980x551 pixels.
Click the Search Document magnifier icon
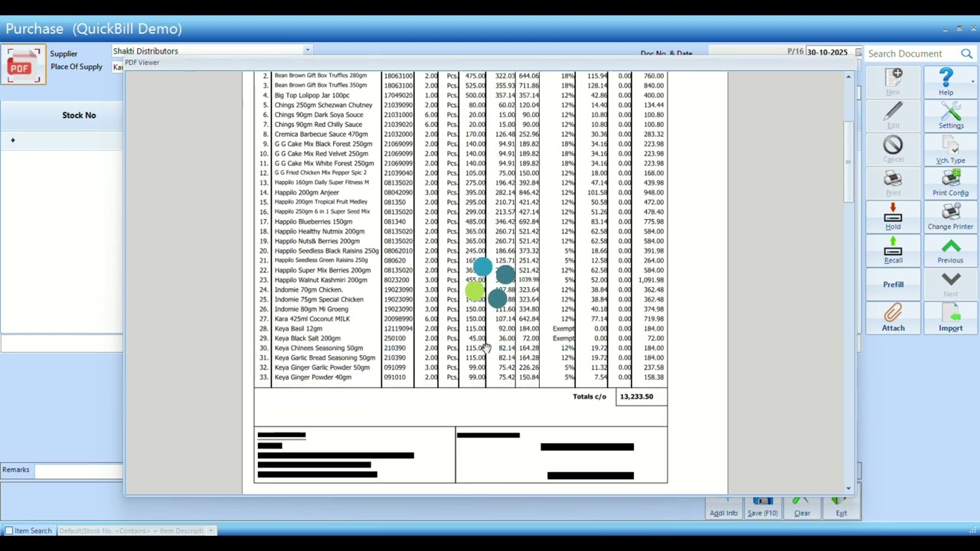[966, 54]
